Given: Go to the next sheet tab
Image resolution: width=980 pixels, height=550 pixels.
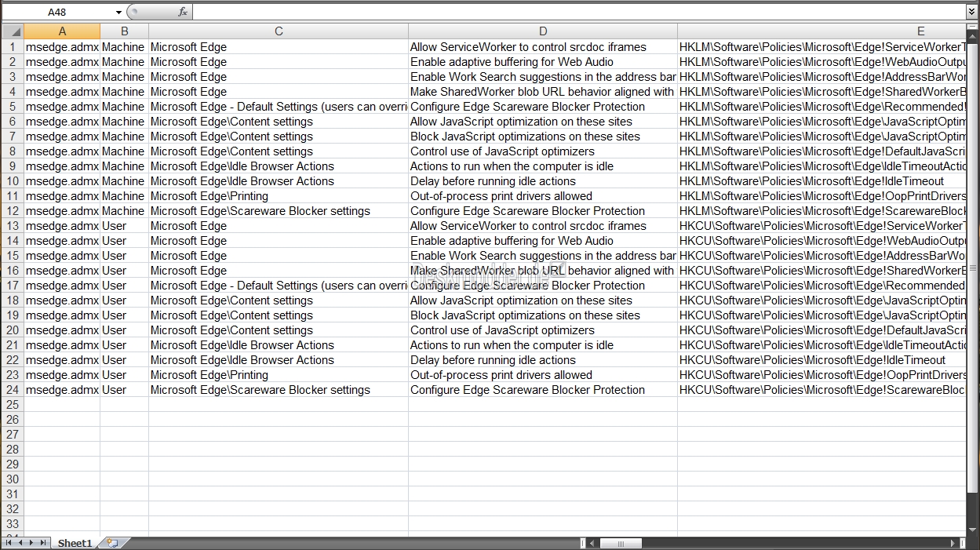Looking at the screenshot, I should (x=31, y=543).
